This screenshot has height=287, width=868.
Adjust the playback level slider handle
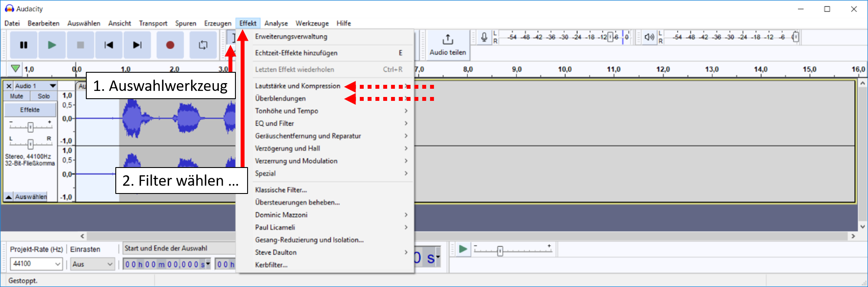tap(795, 37)
